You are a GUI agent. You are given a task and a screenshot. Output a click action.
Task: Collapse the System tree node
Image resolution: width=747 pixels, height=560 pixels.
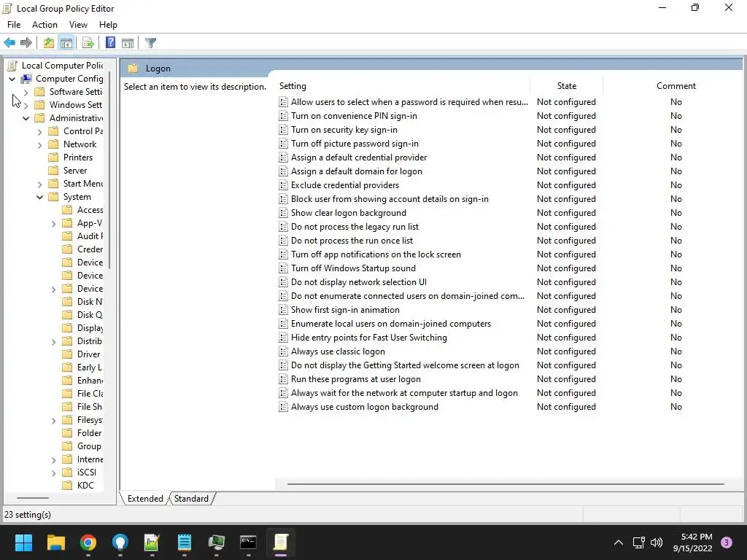coord(39,197)
